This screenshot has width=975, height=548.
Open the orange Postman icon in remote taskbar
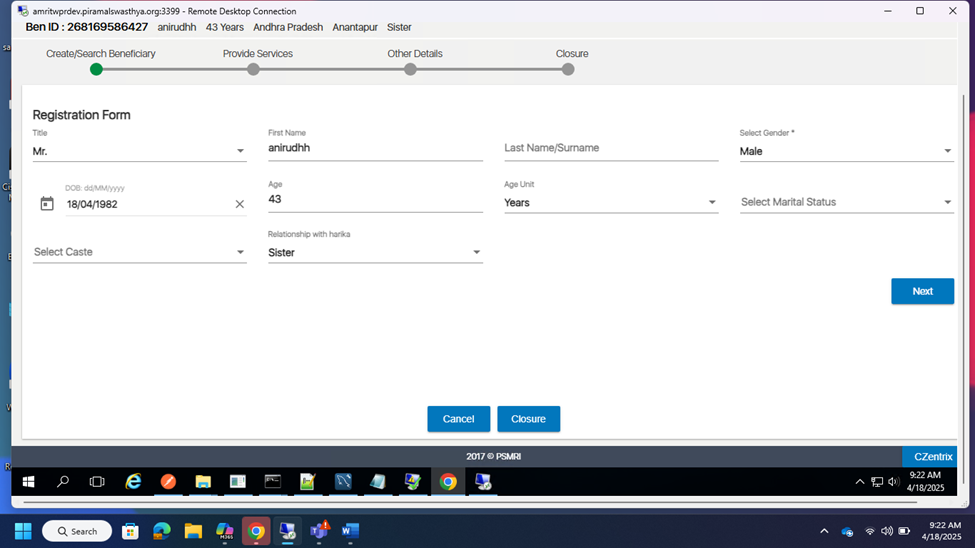click(x=168, y=481)
